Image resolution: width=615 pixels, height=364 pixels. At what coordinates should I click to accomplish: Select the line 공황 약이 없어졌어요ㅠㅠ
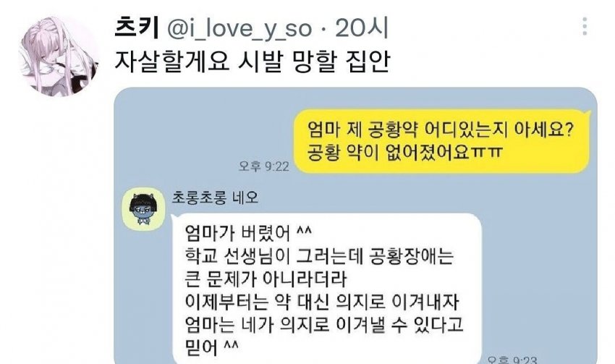click(x=404, y=152)
